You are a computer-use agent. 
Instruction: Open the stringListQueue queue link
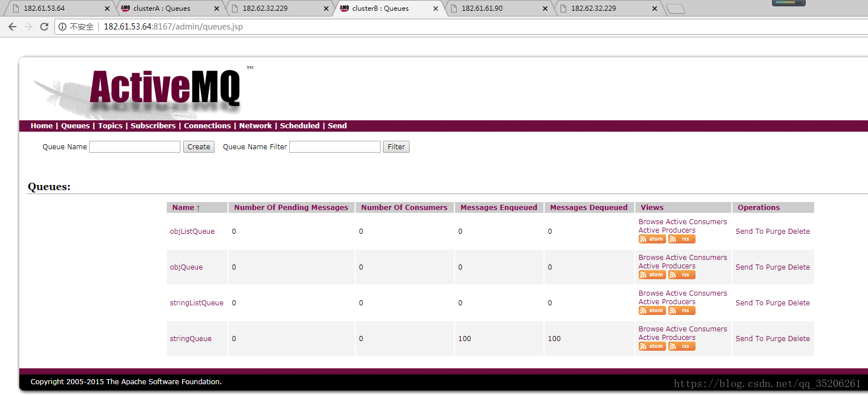point(196,303)
